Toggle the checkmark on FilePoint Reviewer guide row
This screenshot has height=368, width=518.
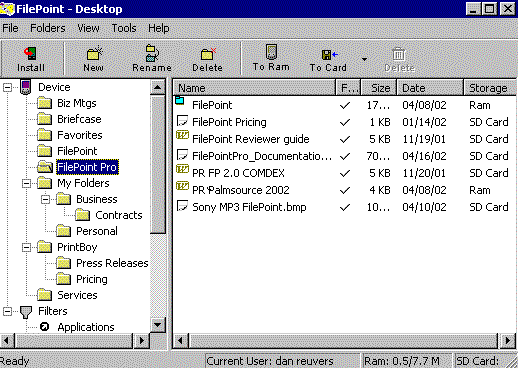coord(345,139)
